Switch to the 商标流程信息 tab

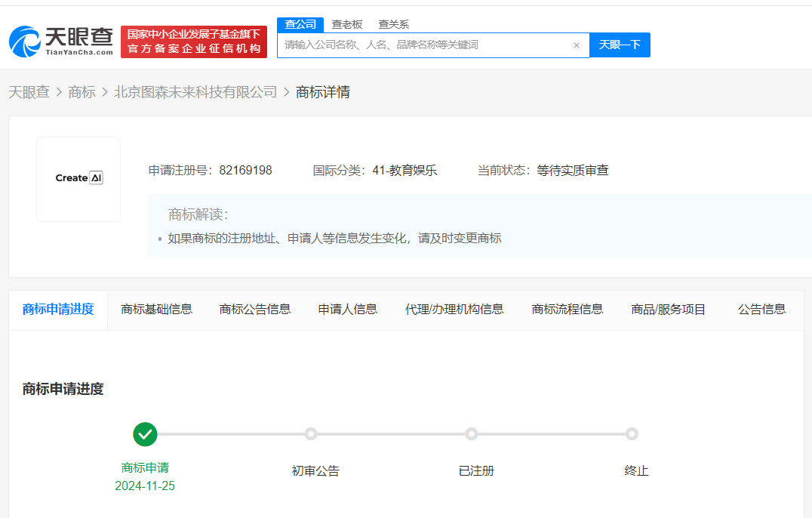567,310
